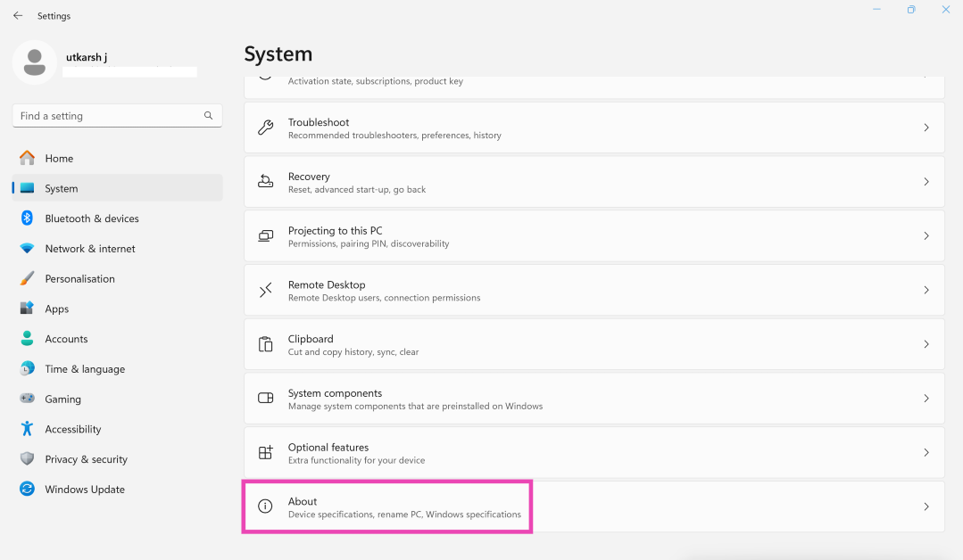Click the Projecting to this PC icon
The image size is (963, 560).
pos(265,236)
